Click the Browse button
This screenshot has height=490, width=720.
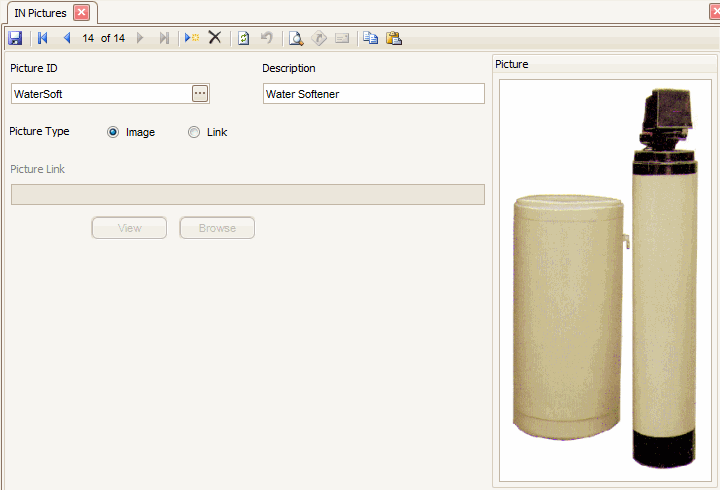click(217, 228)
